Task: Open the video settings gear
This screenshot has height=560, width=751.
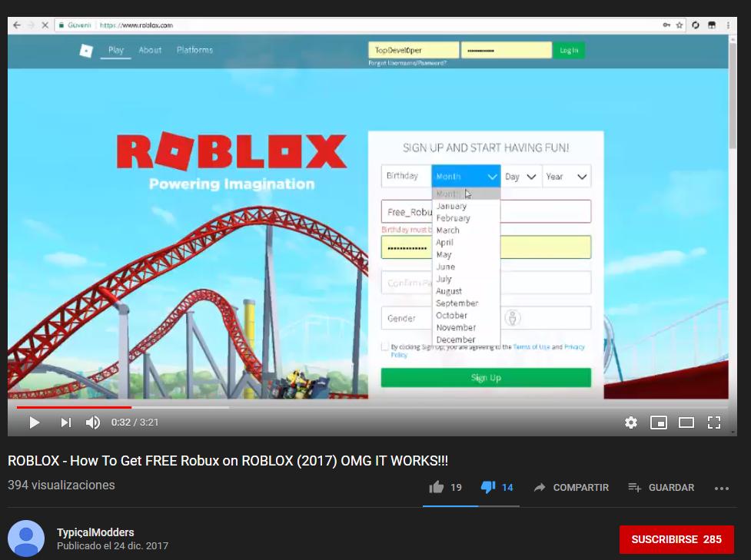Action: click(631, 422)
